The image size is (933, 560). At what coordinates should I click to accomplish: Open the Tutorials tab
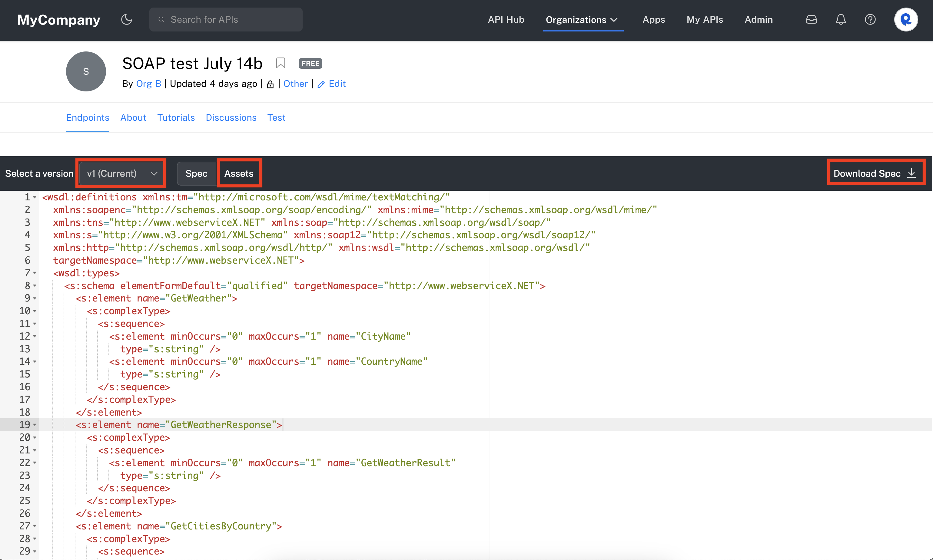[176, 117]
